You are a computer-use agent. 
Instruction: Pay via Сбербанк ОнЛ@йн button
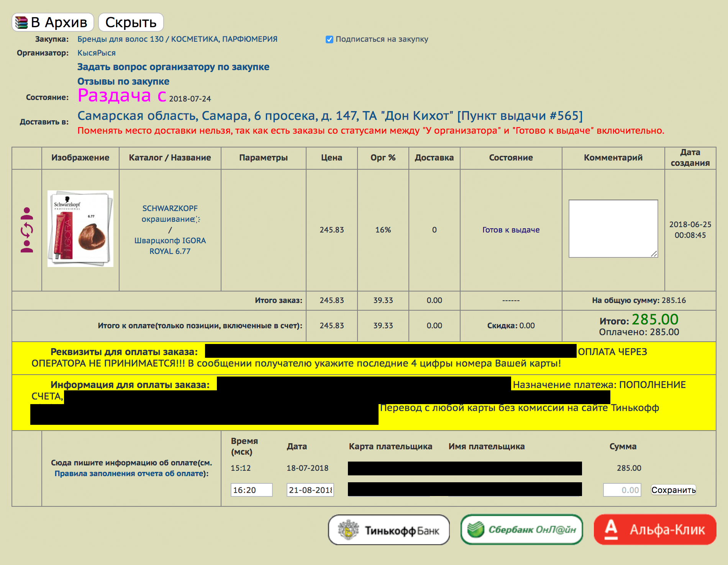tap(521, 530)
